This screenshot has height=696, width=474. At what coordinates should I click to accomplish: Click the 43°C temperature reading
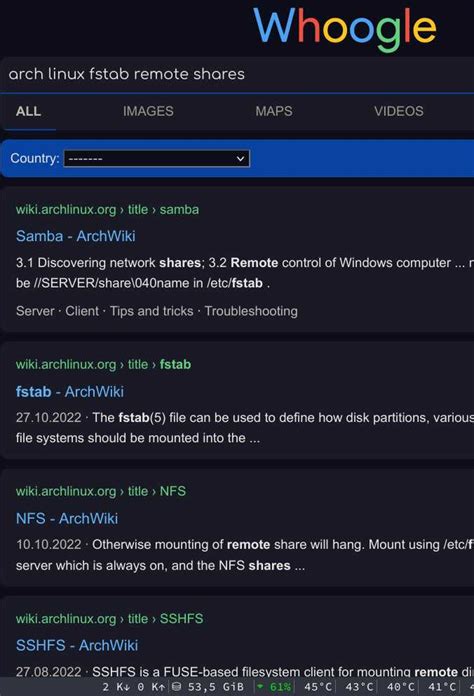359,687
